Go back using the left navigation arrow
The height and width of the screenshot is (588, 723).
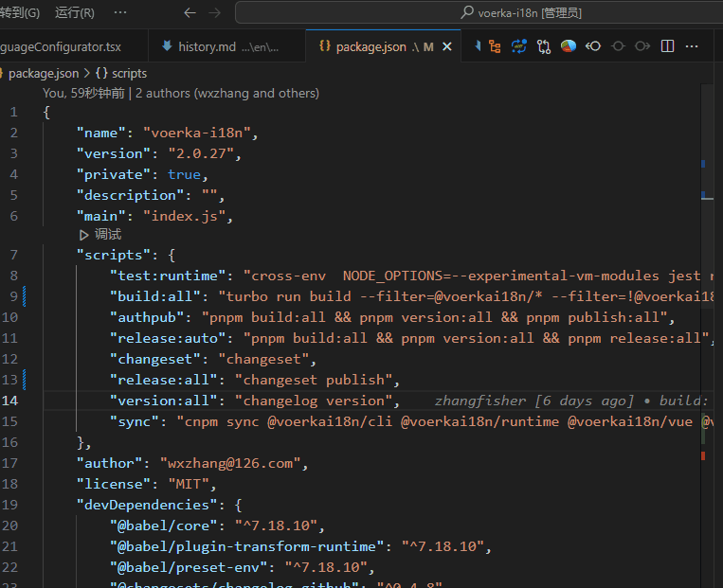click(190, 13)
